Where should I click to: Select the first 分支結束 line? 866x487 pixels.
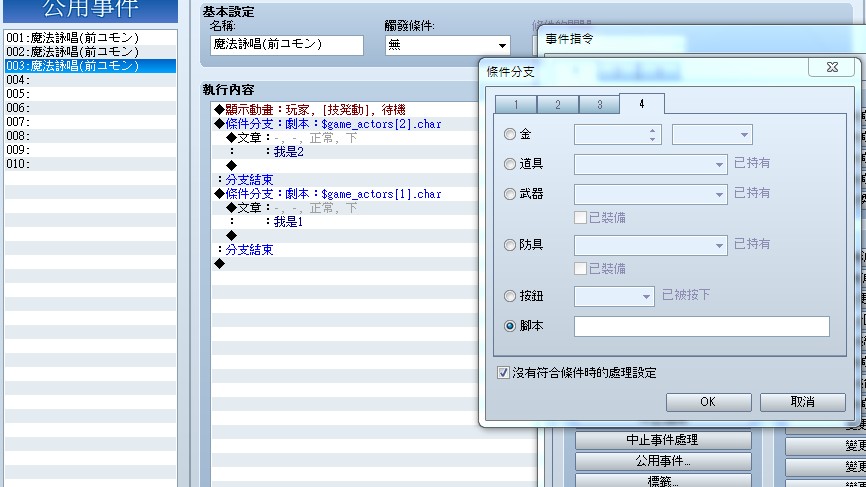pos(345,180)
